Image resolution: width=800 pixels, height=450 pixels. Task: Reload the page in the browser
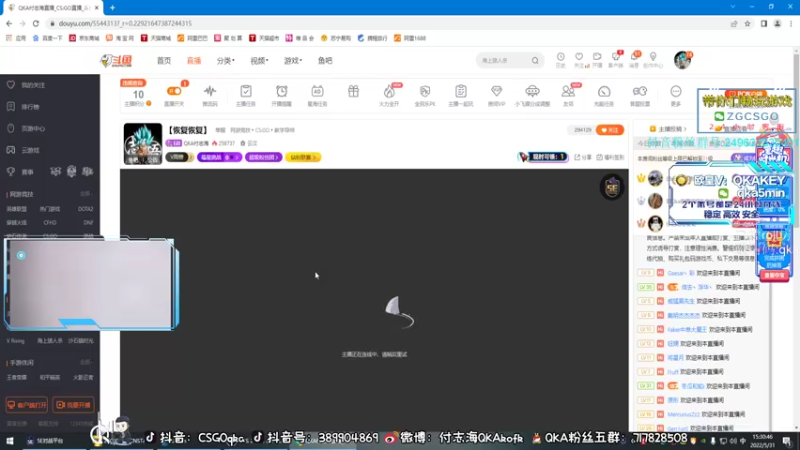tap(36, 23)
